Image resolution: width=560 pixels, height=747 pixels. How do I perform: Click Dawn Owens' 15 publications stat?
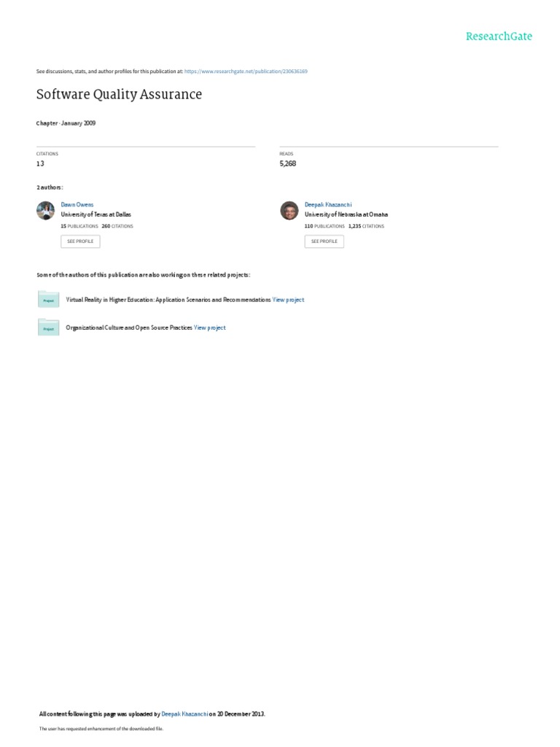click(x=79, y=226)
